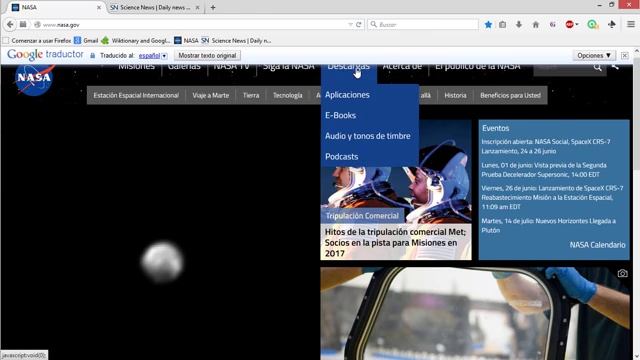Go to the Firefox home icon

coord(536,24)
